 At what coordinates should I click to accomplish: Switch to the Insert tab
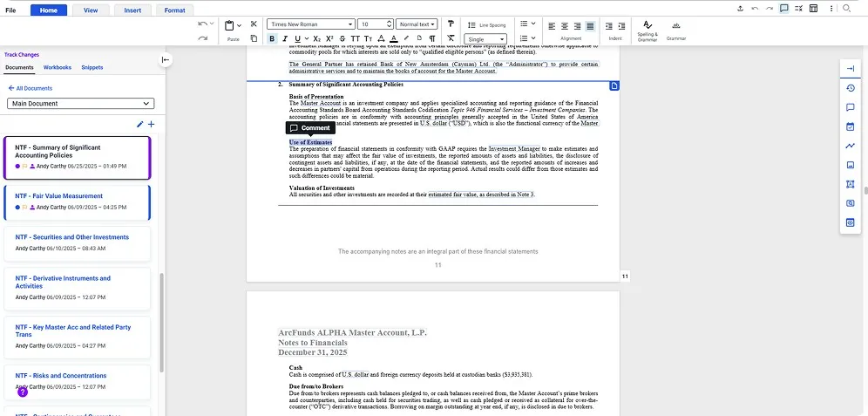132,10
